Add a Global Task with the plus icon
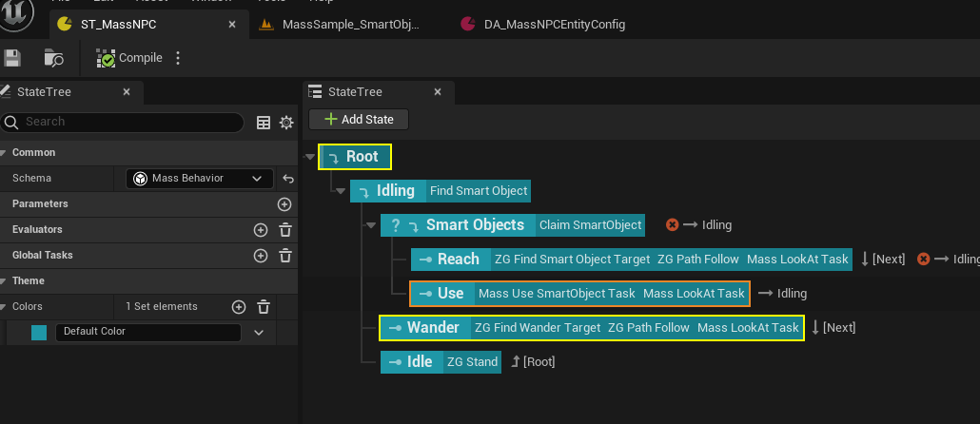 click(x=261, y=256)
